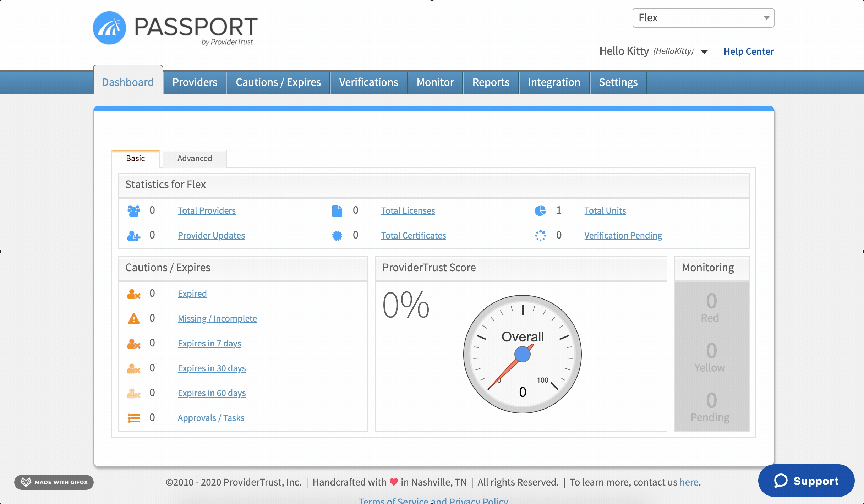Click the 0% score text
This screenshot has height=504, width=864.
pos(406,305)
